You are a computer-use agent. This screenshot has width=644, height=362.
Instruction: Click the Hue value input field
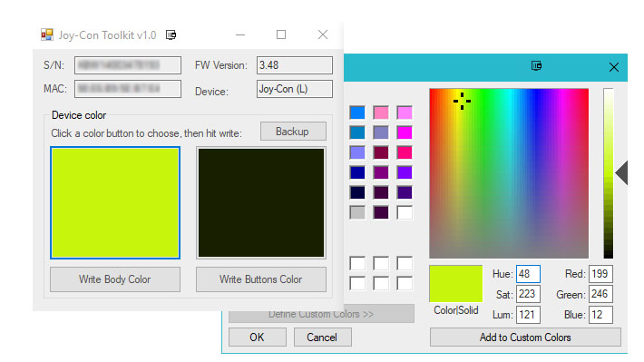click(x=528, y=274)
